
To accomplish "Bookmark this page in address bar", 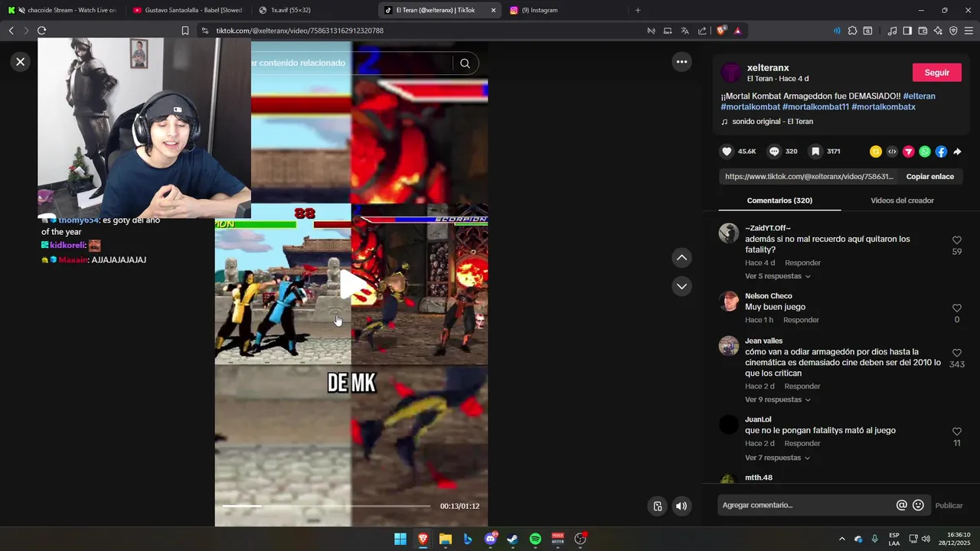I will pos(185,31).
